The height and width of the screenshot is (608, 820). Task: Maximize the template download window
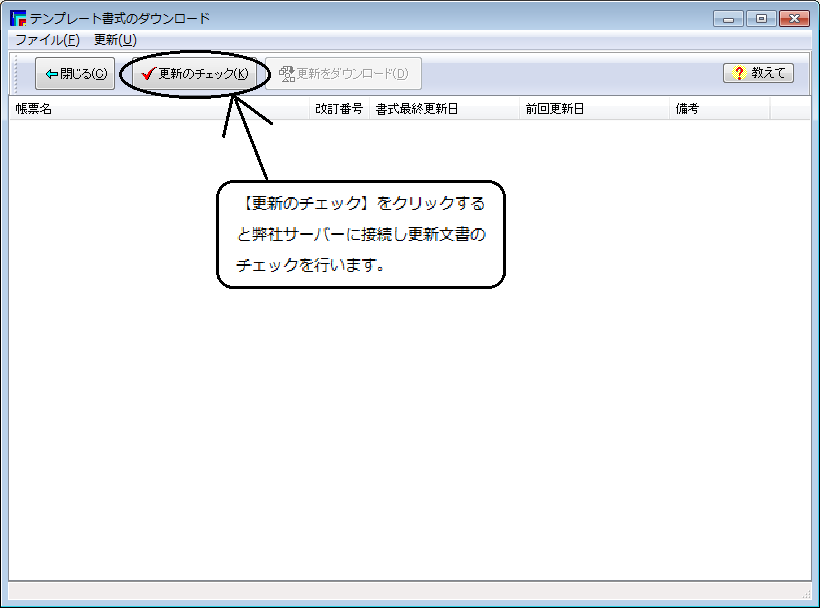(760, 18)
